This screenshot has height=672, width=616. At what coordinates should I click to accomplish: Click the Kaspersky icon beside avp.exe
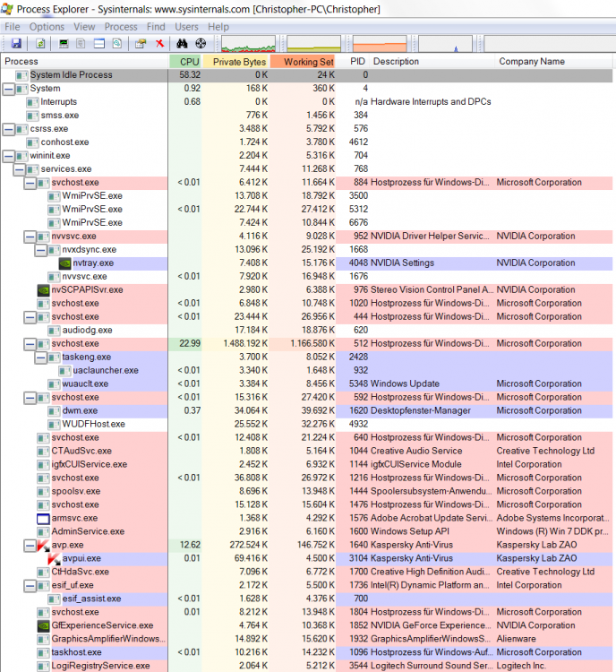point(42,545)
